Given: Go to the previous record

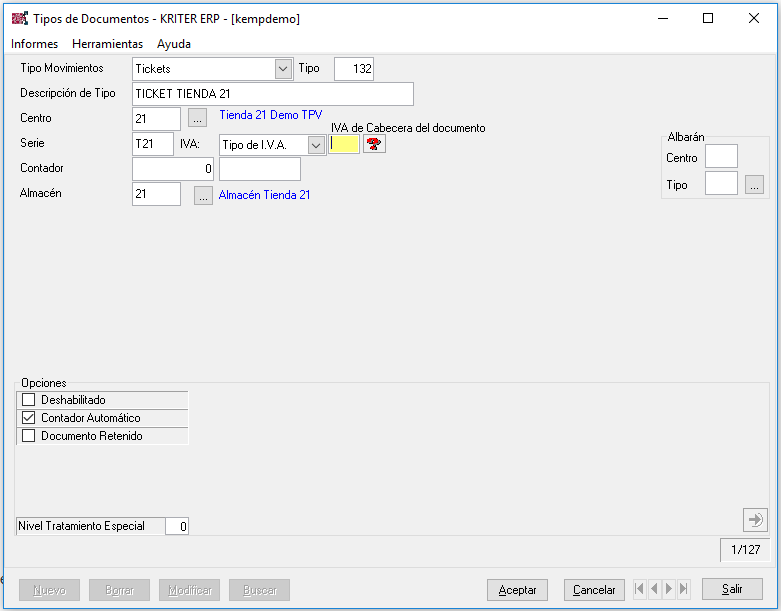Looking at the screenshot, I should click(655, 590).
